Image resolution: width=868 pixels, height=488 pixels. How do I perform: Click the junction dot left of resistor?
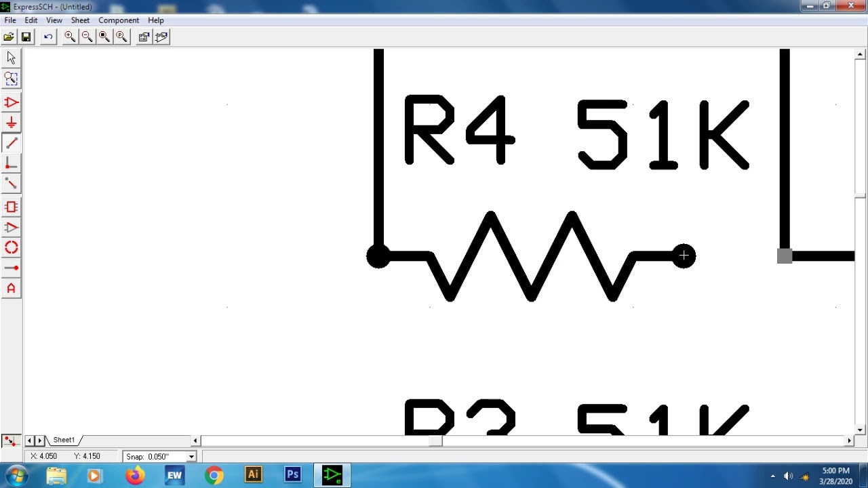click(378, 256)
